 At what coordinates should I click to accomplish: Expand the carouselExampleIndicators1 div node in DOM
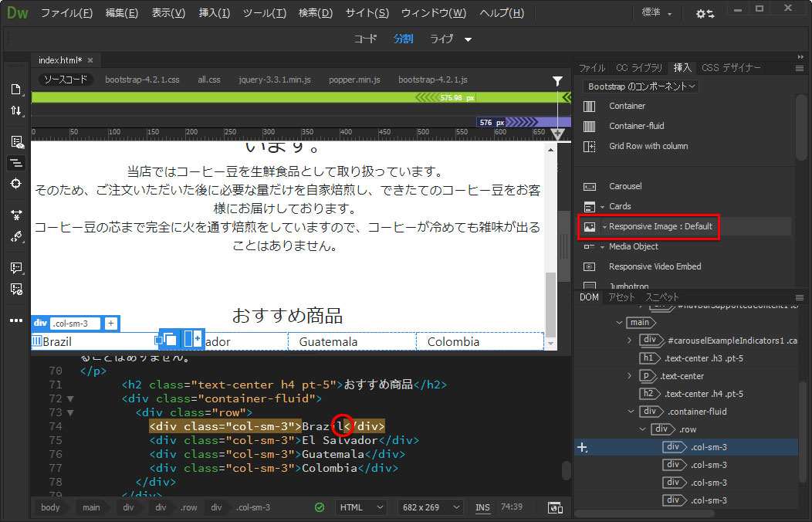click(629, 340)
